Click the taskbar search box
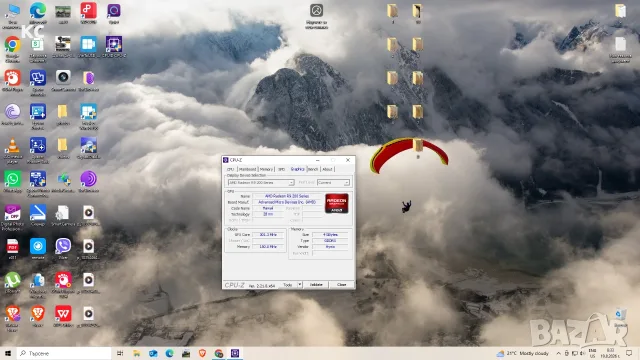The width and height of the screenshot is (640, 360). click(64, 353)
